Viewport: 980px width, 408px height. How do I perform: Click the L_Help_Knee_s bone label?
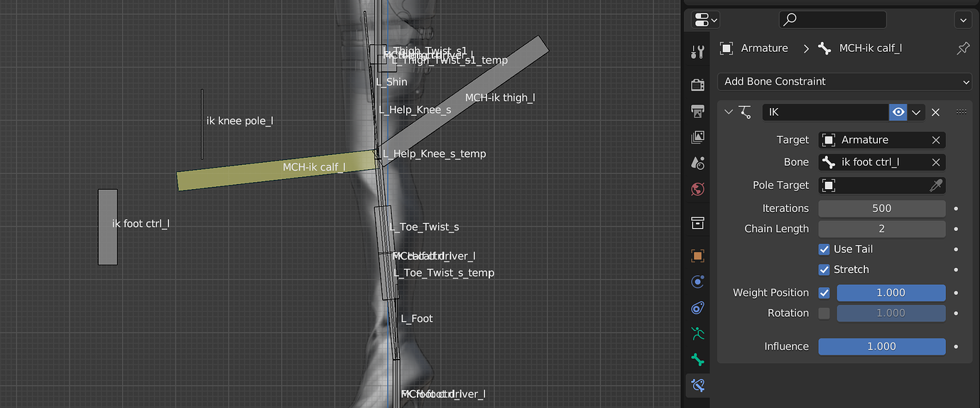pos(415,109)
